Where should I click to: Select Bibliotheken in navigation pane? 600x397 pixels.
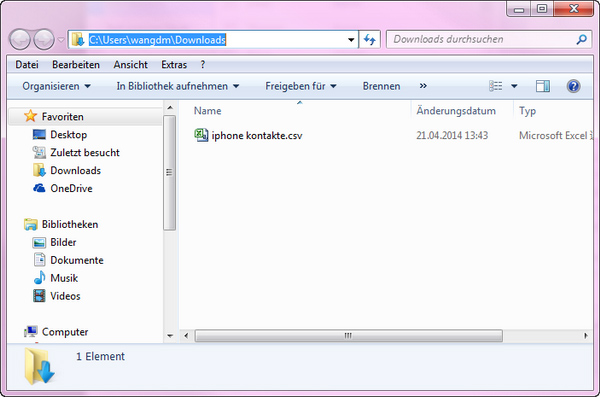tap(70, 224)
